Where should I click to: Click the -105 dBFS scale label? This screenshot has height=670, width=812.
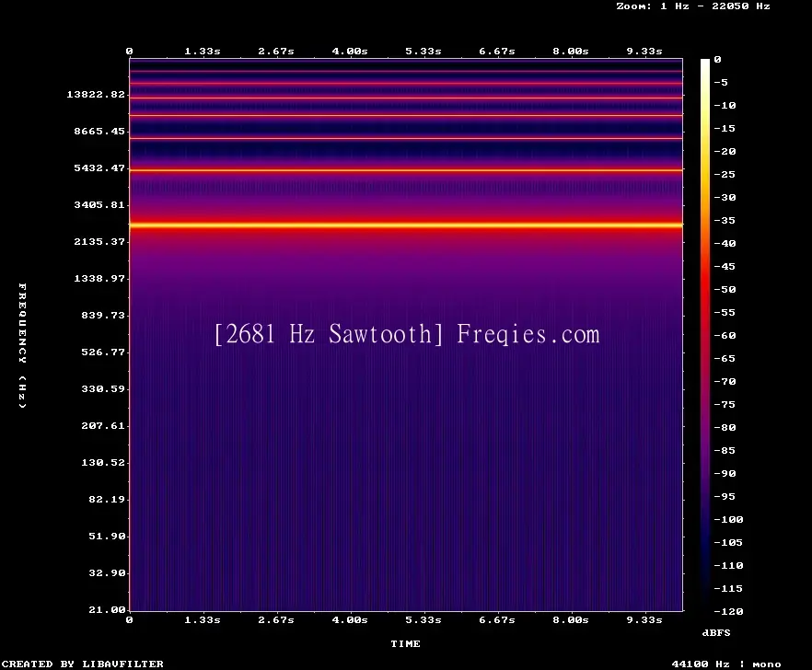coord(728,543)
